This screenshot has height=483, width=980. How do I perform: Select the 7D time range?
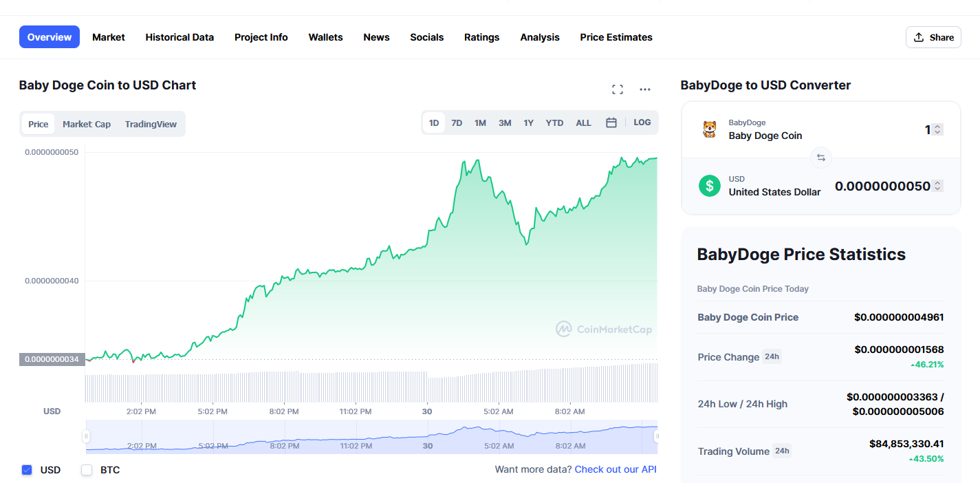click(457, 123)
